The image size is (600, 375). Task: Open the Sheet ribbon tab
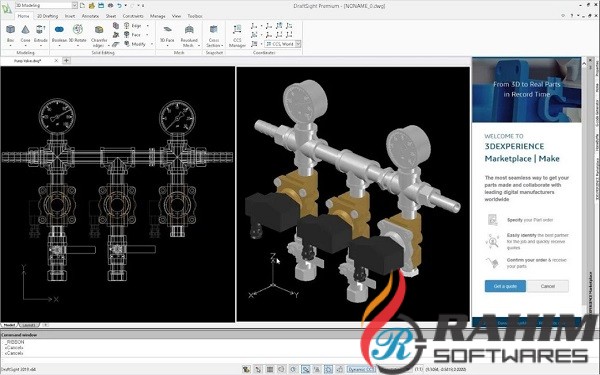click(111, 16)
